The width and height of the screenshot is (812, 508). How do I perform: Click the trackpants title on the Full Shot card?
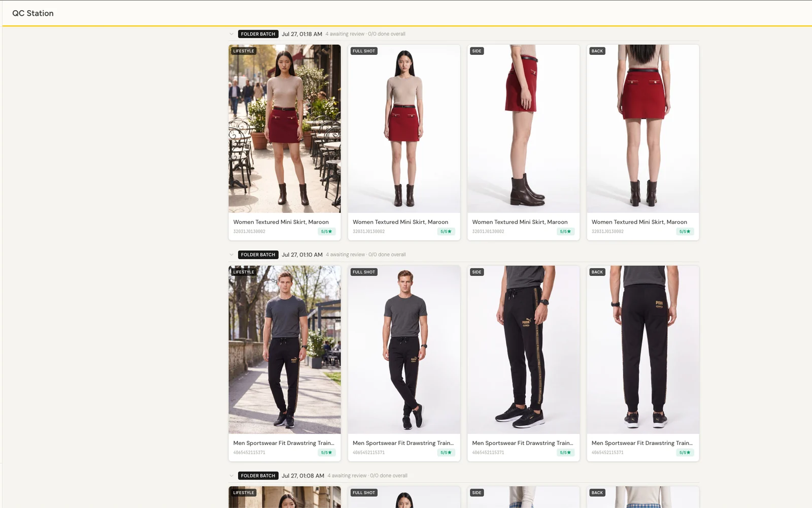point(403,443)
